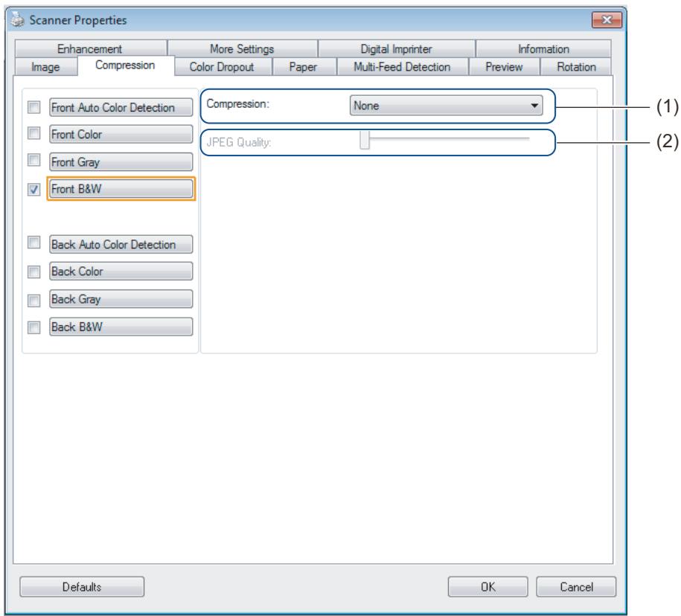Screen dimensions: 681x616
Task: Check the Front Gray checkbox
Action: 34,160
